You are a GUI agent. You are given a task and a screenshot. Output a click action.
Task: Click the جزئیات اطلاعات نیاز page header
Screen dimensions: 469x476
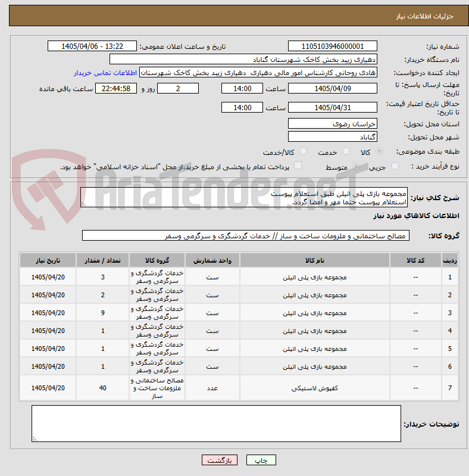coord(424,16)
